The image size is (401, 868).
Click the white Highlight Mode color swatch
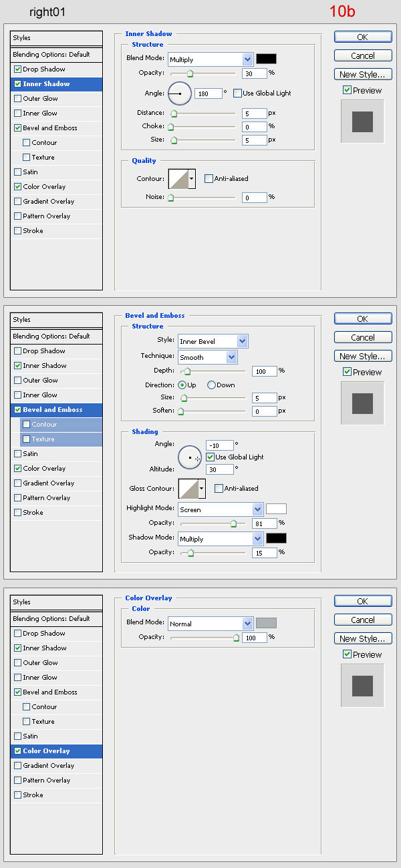click(x=276, y=509)
